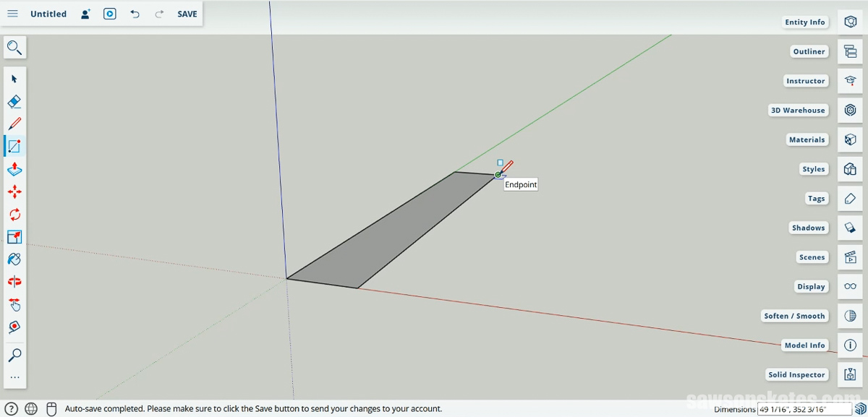Undo the last action
Viewport: 868px width, 417px height.
coord(135,14)
